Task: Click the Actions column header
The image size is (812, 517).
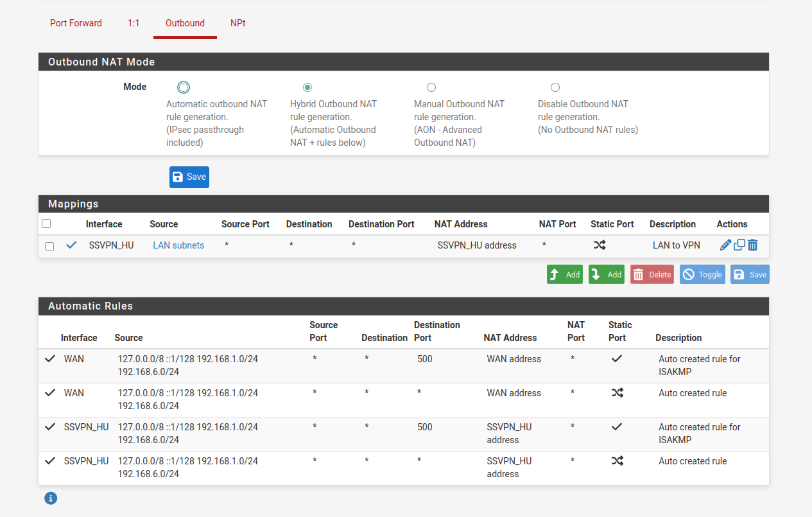Action: coord(732,224)
